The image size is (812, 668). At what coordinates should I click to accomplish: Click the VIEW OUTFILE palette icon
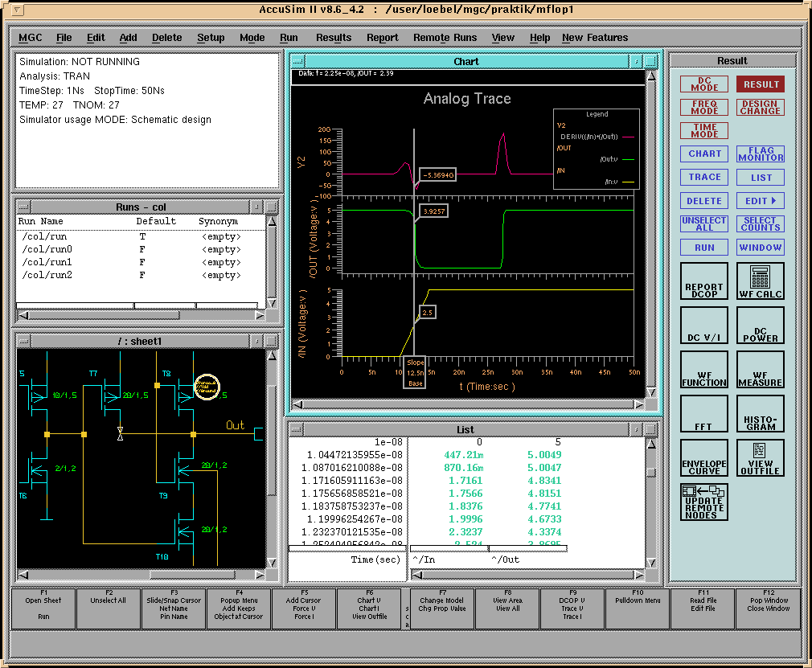[760, 457]
